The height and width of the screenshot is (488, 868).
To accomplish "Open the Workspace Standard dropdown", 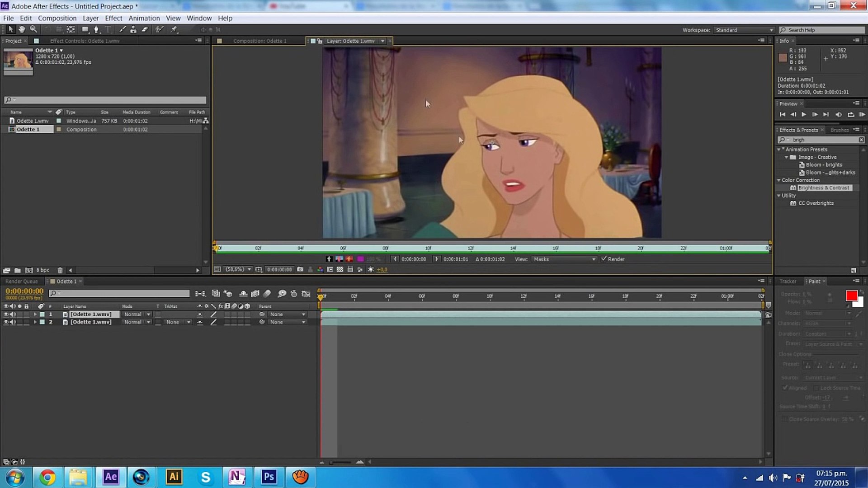I will 744,30.
